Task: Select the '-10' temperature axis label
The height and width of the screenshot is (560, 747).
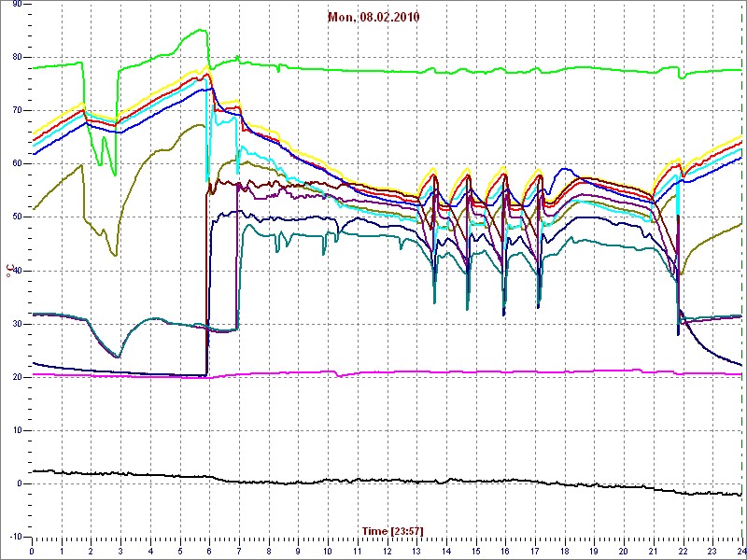Action: pos(14,537)
